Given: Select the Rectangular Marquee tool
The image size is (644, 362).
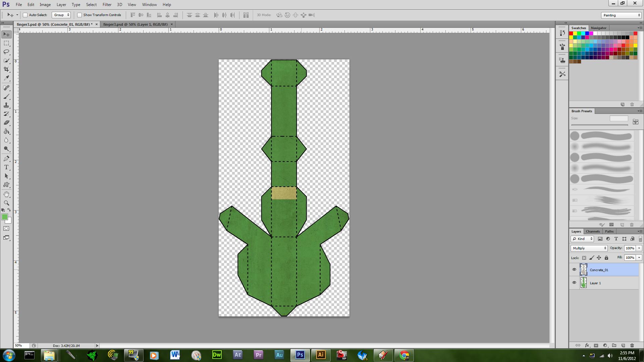Looking at the screenshot, I should pyautogui.click(x=6, y=43).
